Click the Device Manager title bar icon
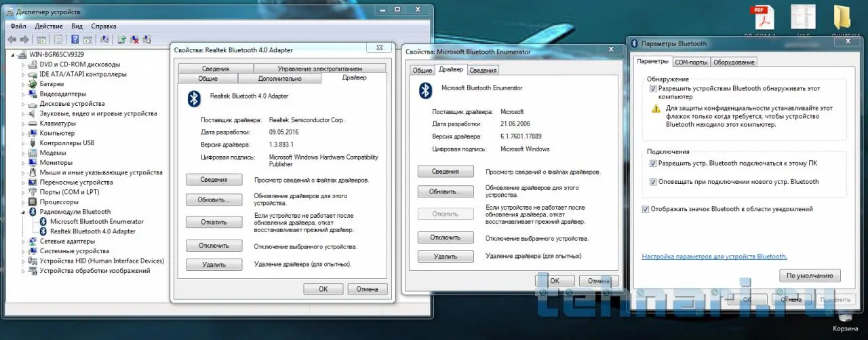 click(10, 12)
